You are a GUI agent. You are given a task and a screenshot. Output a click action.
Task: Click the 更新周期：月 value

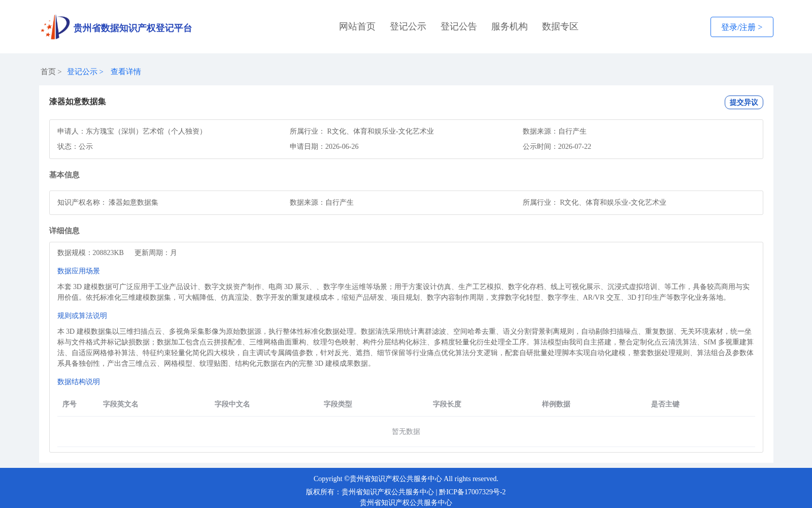coord(156,252)
